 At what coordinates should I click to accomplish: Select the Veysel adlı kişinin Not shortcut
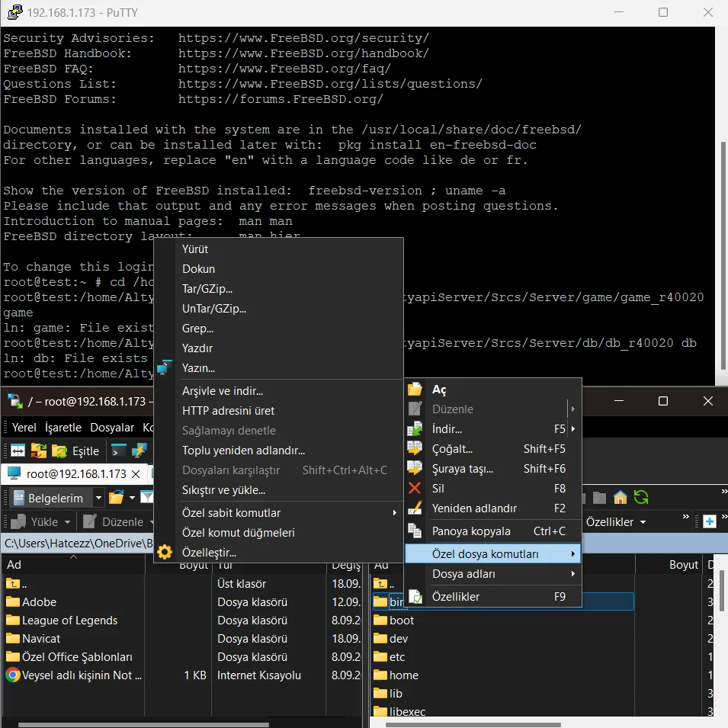click(73, 675)
